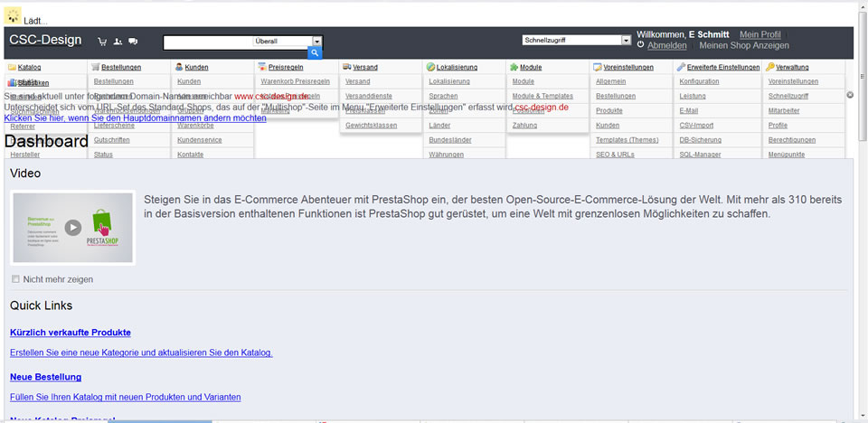Click the Profile entry under Verwaltung
Screen dimensions: 868x423
pyautogui.click(x=778, y=125)
